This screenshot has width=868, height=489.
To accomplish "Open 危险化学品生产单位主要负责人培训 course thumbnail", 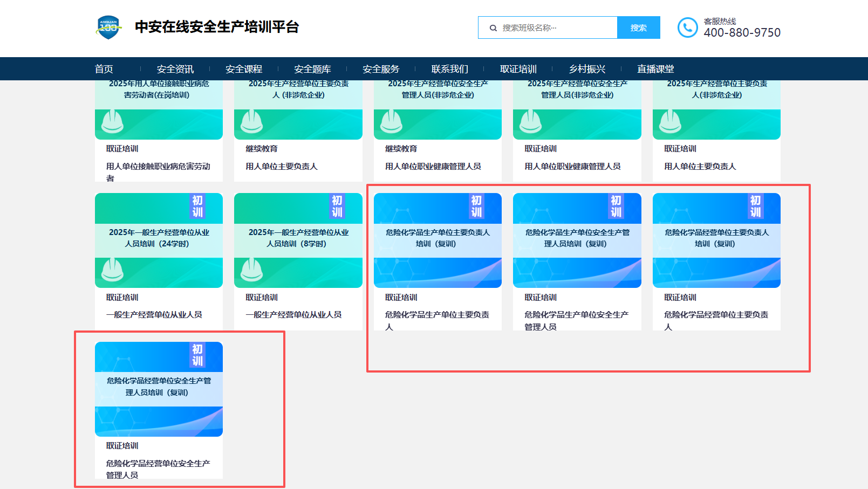I will [437, 240].
